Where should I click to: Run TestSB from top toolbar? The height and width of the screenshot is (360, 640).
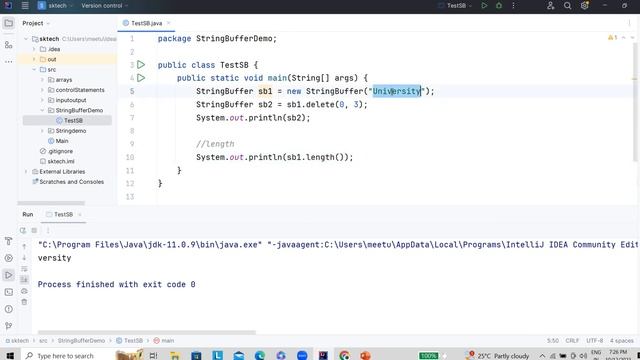[484, 6]
